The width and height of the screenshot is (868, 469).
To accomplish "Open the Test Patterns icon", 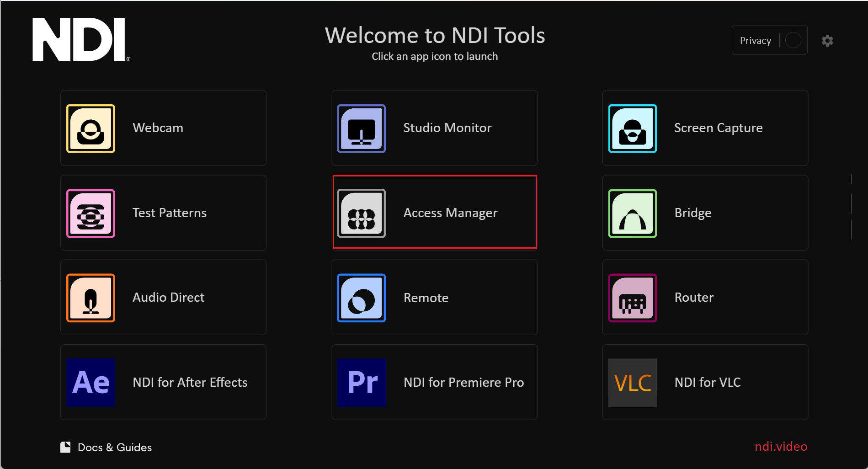I will coord(91,213).
